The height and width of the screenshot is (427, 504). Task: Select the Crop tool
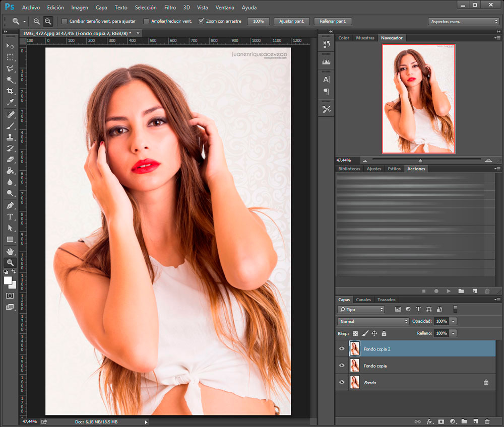(10, 91)
